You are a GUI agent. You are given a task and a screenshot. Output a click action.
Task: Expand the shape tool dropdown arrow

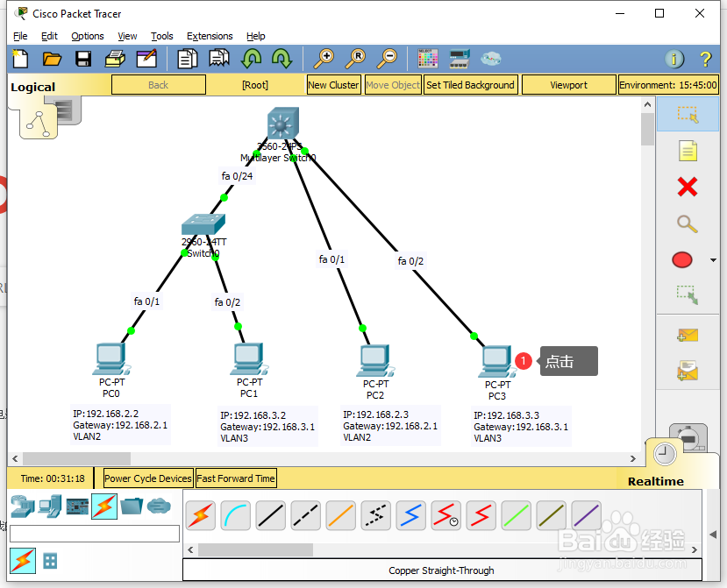[x=714, y=260]
